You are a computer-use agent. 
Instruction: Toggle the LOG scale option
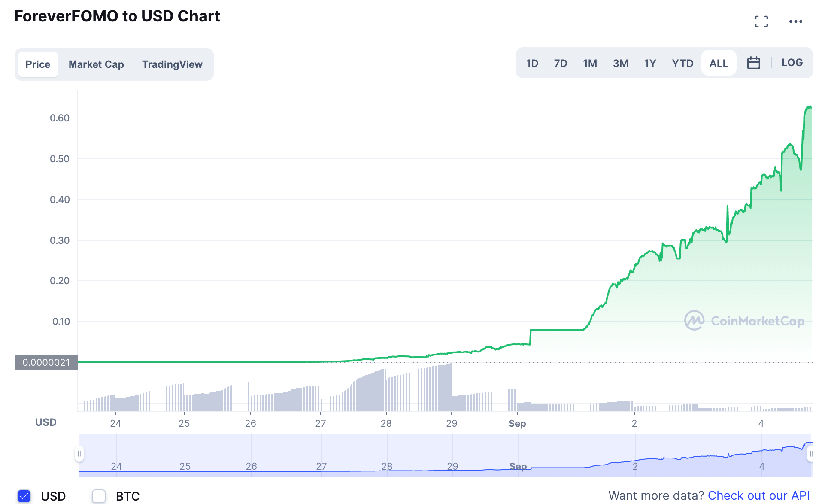pyautogui.click(x=792, y=63)
